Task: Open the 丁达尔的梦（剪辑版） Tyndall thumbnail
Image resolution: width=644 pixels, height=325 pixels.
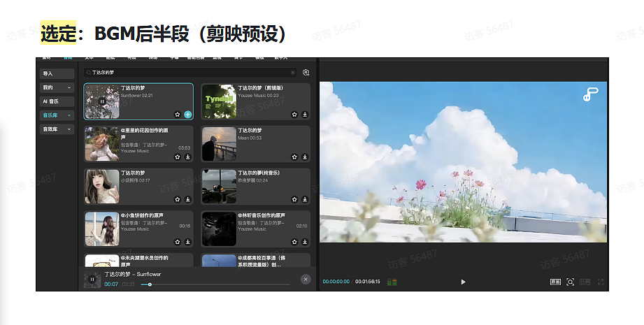Action: [220, 101]
